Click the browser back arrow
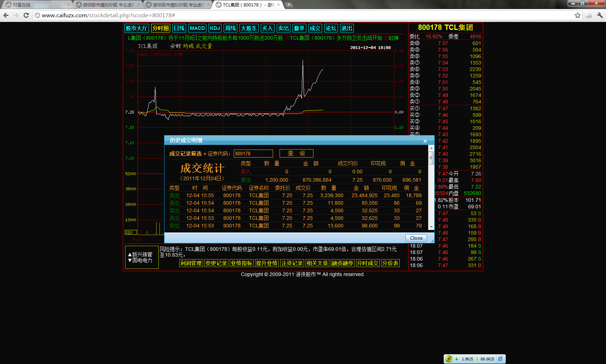 click(x=6, y=15)
